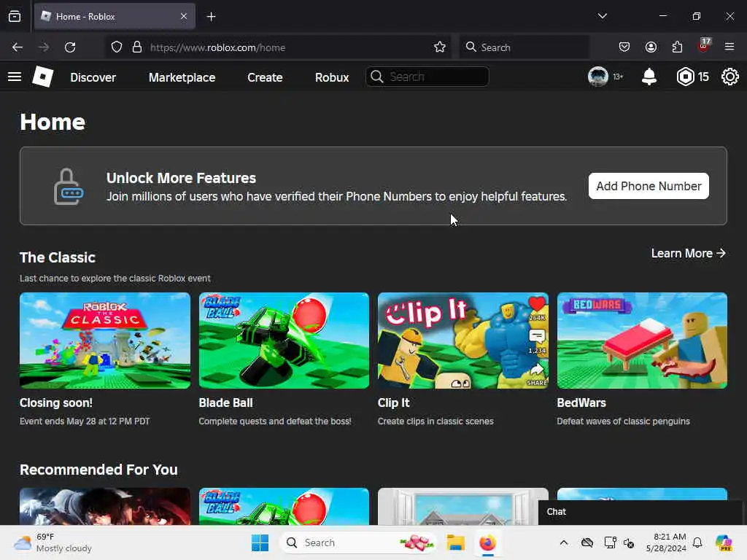
Task: Open the Robux balance icon
Action: [685, 77]
